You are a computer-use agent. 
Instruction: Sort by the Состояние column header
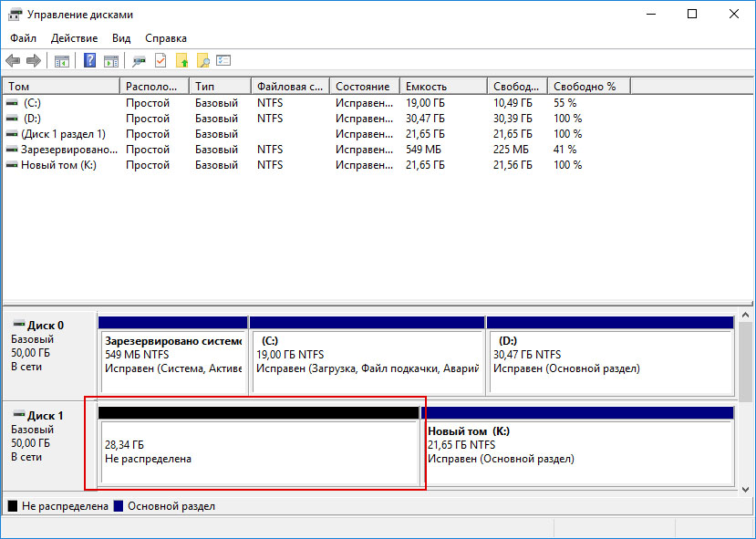pos(365,87)
